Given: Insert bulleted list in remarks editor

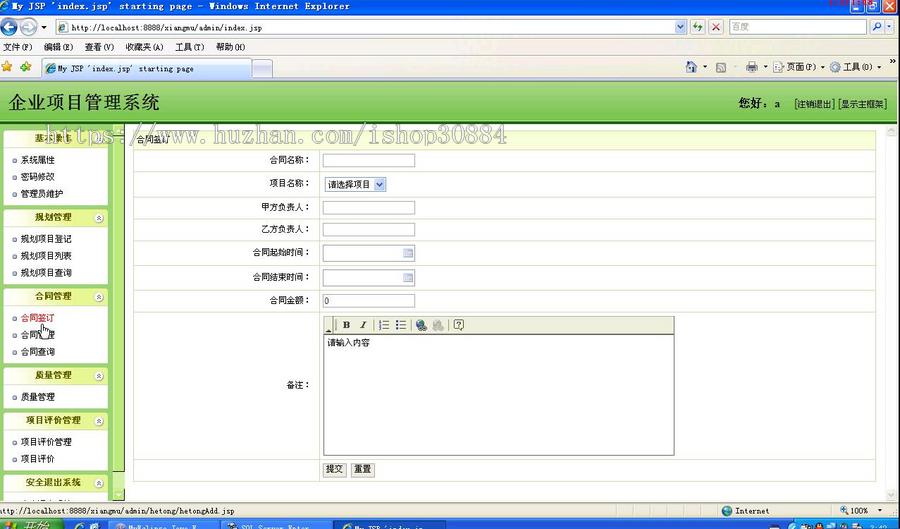Looking at the screenshot, I should [x=401, y=325].
